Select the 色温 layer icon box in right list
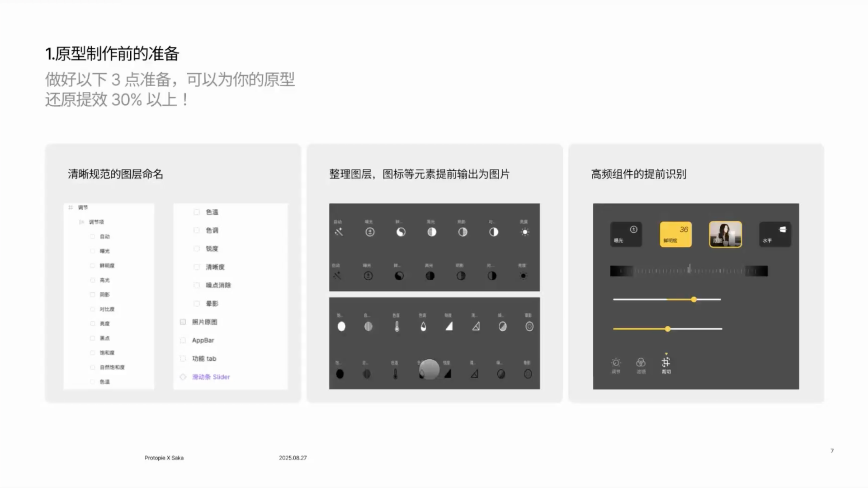This screenshot has width=868, height=488. (197, 212)
